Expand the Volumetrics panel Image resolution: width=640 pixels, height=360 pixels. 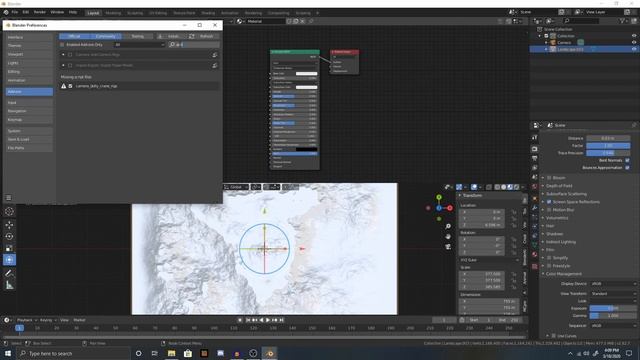pos(557,218)
